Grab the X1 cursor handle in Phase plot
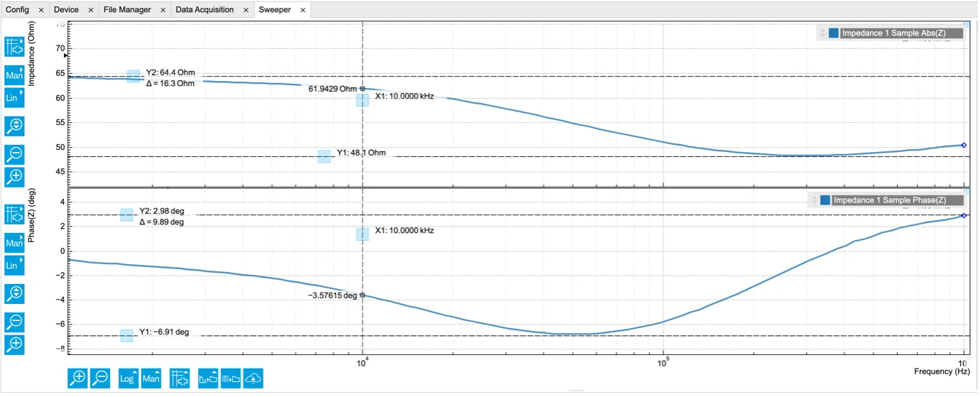 pos(363,234)
